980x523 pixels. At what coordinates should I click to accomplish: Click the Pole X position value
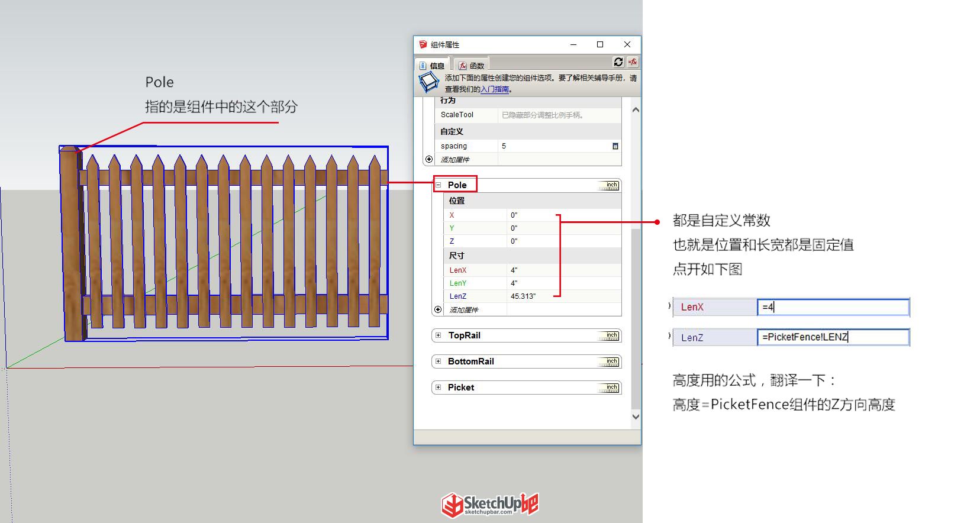(x=563, y=215)
